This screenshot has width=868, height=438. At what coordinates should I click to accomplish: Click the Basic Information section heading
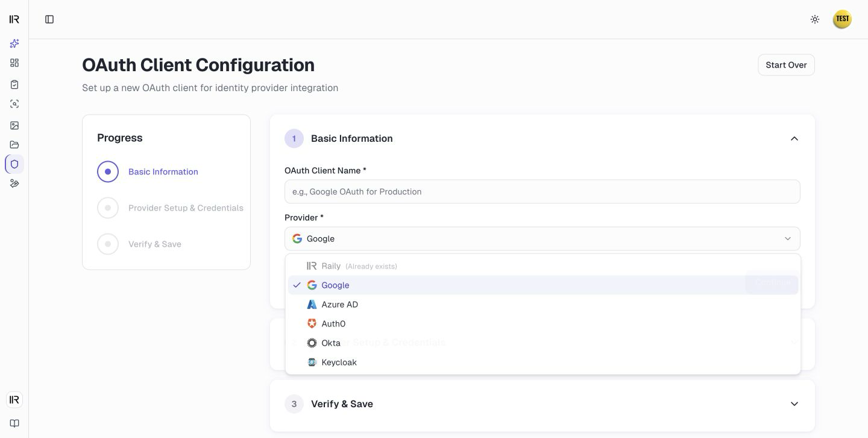pyautogui.click(x=352, y=139)
